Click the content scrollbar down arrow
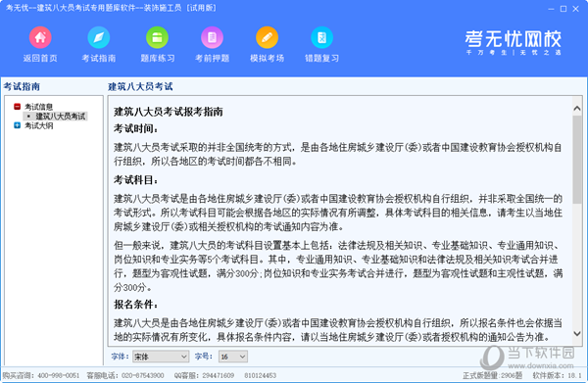 577,333
